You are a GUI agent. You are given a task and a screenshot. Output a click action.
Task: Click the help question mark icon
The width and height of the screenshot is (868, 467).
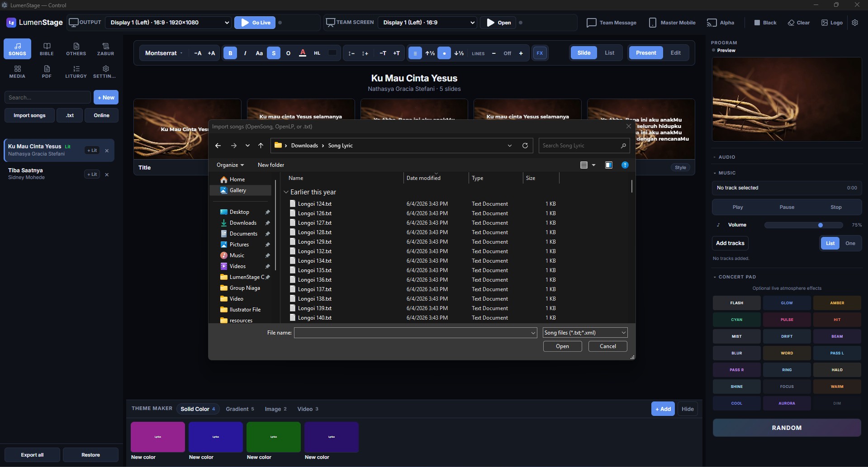click(x=625, y=165)
